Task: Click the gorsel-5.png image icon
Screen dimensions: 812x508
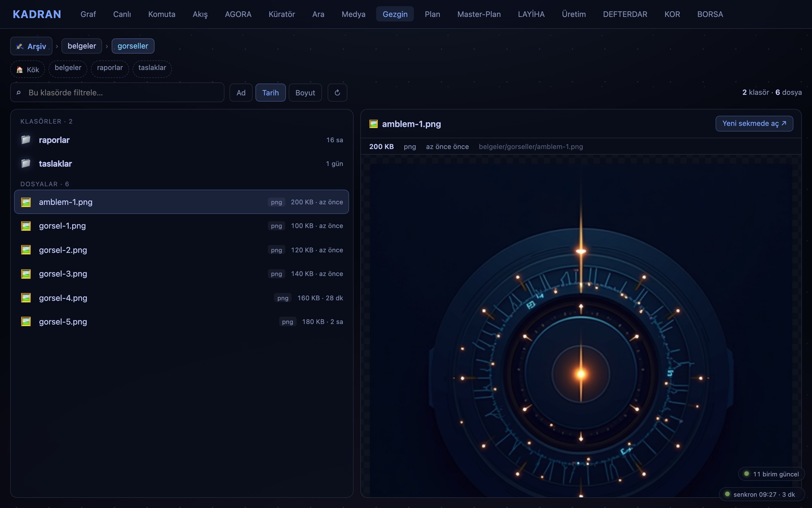Action: tap(26, 321)
